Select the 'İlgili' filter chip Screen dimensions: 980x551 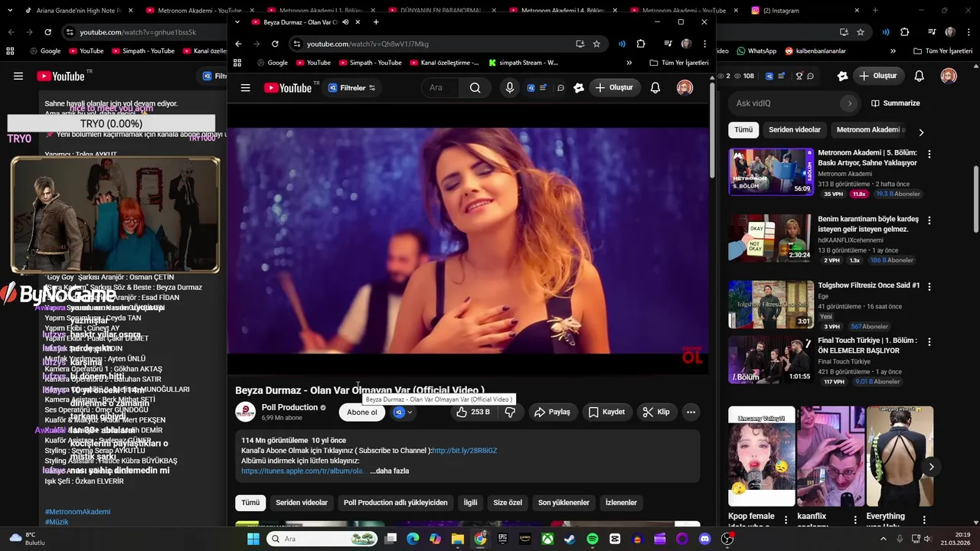pos(470,503)
